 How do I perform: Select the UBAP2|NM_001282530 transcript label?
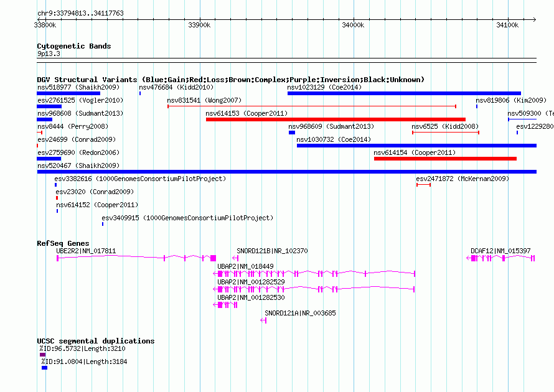coord(251,297)
